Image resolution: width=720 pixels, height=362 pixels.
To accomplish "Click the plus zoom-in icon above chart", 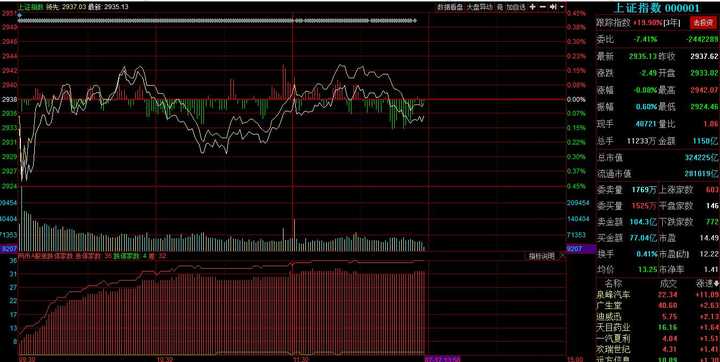I will coord(532,7).
